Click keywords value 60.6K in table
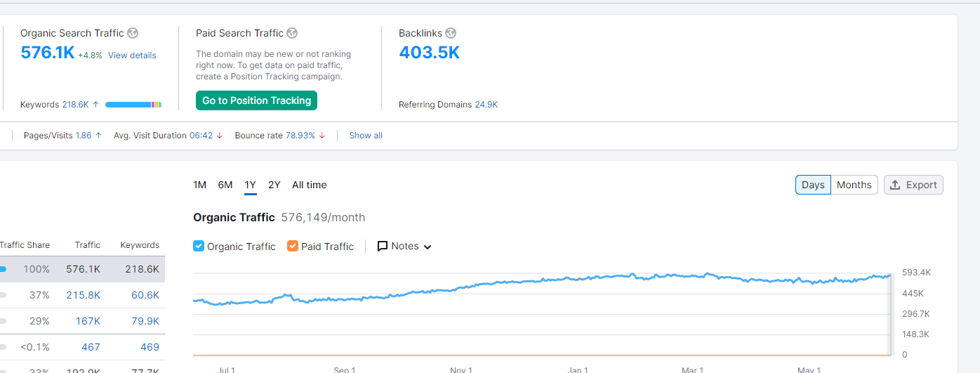 point(145,295)
